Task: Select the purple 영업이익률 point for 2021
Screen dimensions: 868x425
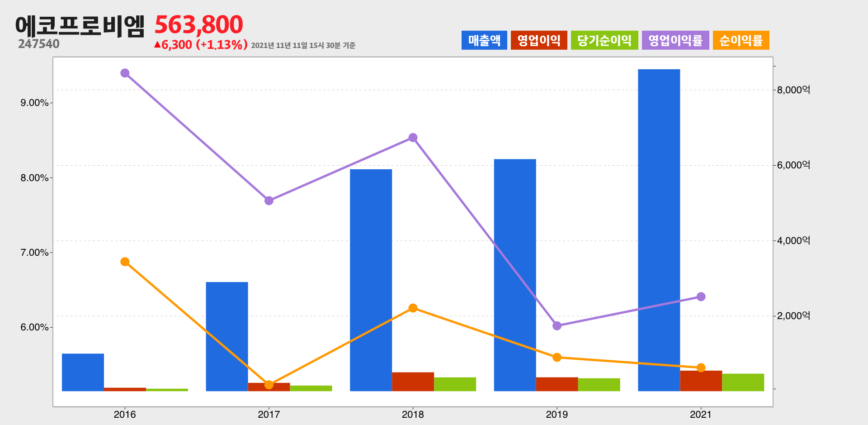Action: point(701,297)
